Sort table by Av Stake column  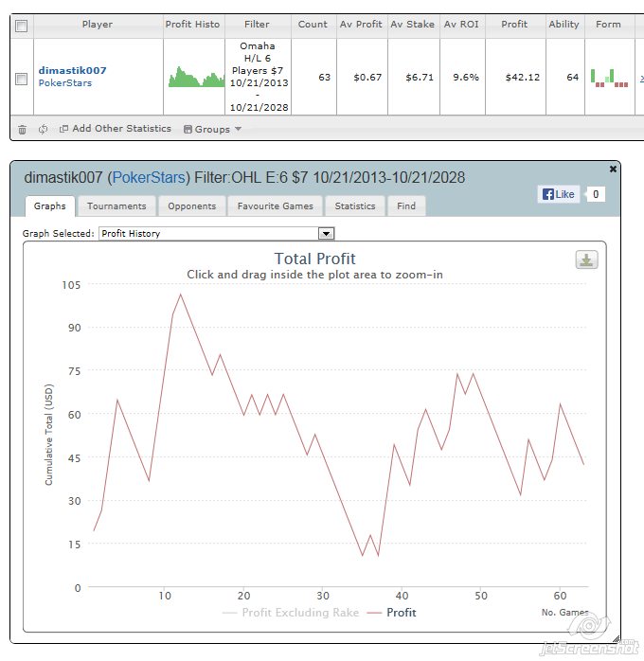(413, 25)
